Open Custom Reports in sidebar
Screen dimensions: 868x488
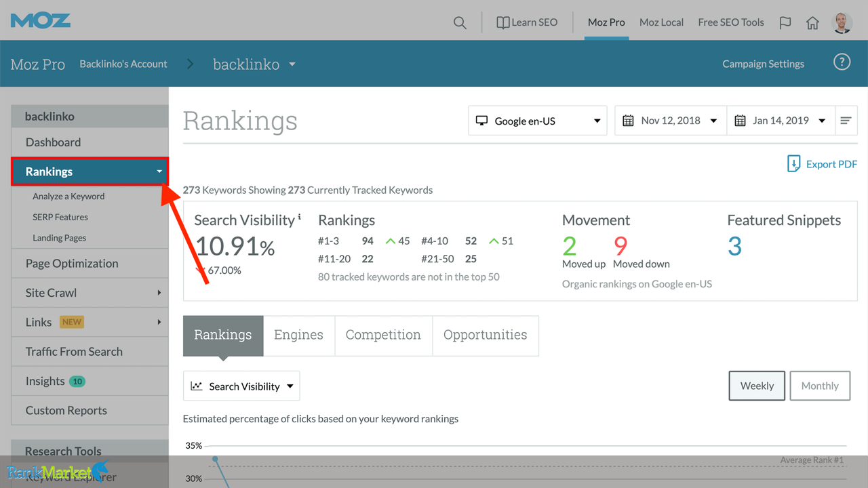point(90,411)
